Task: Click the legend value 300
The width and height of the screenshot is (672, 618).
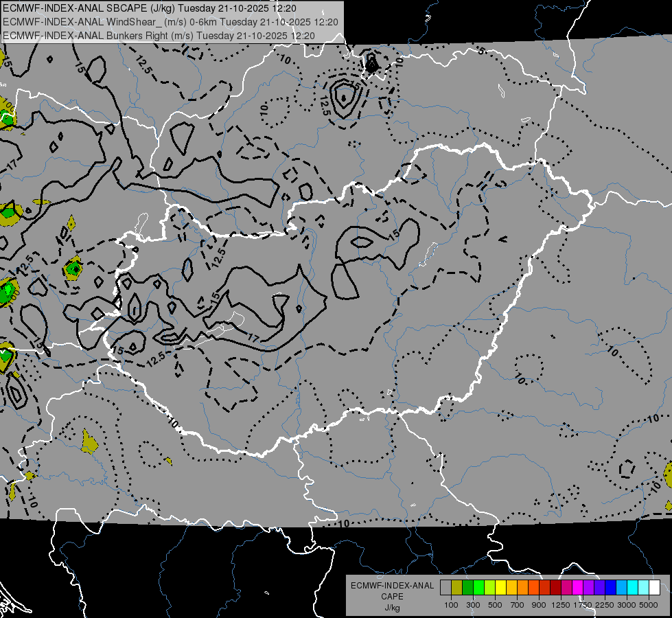Action: coord(473,605)
